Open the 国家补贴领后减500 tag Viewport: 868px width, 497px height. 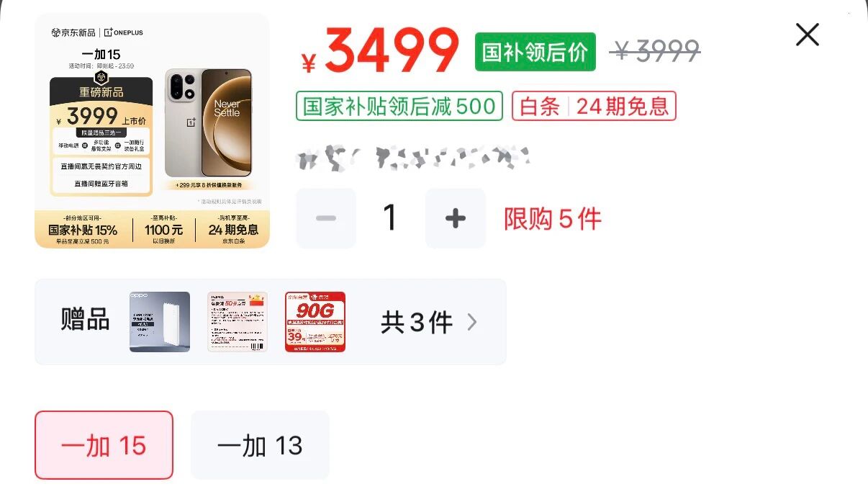click(399, 107)
